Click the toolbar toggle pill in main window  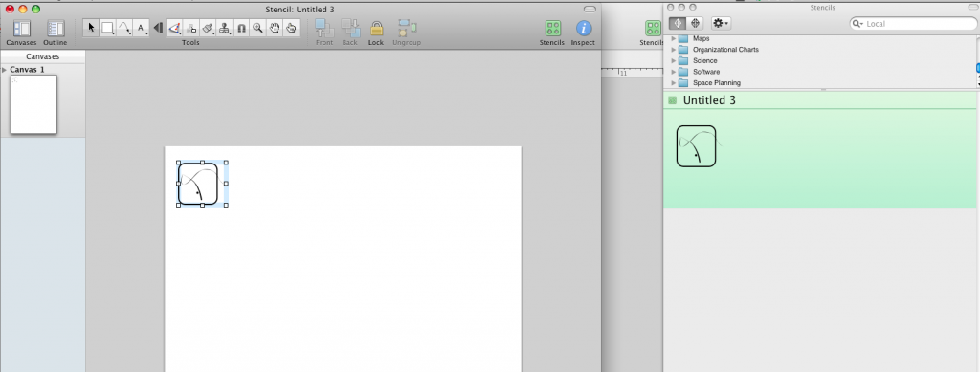[x=590, y=10]
